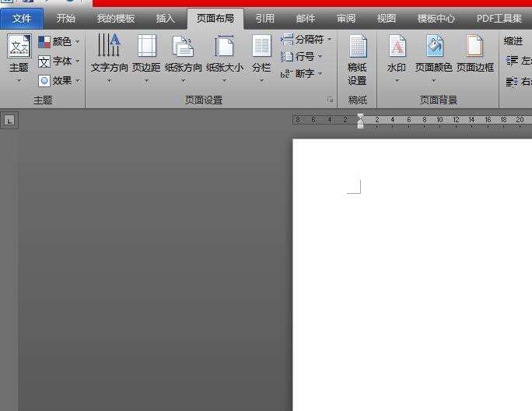Open 稿纸设置 manuscript paper settings

point(357,47)
